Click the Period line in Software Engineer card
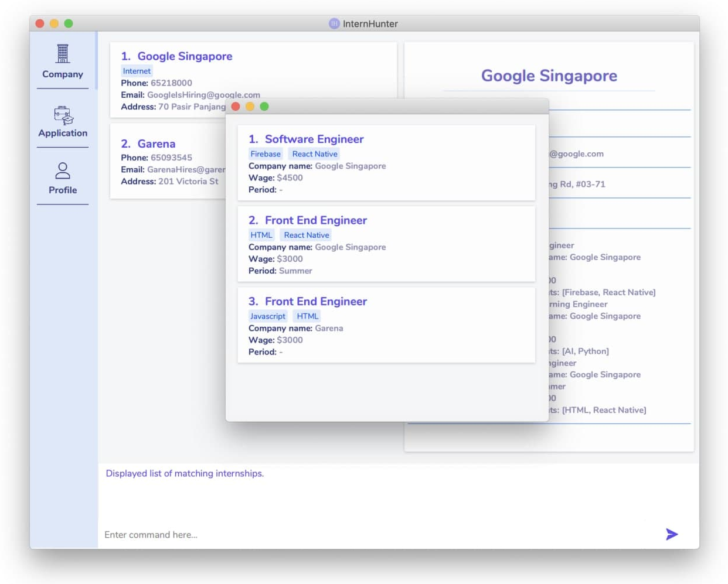 tap(266, 190)
